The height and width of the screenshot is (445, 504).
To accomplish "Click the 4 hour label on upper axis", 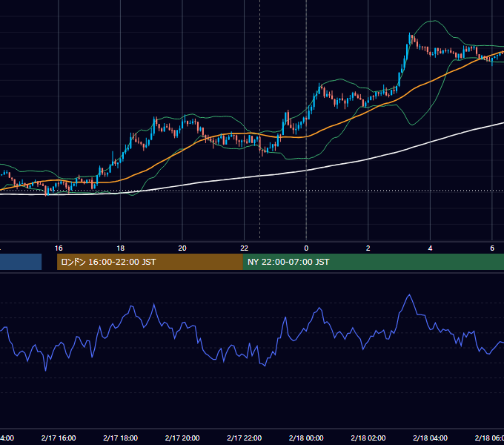I will pos(430,248).
